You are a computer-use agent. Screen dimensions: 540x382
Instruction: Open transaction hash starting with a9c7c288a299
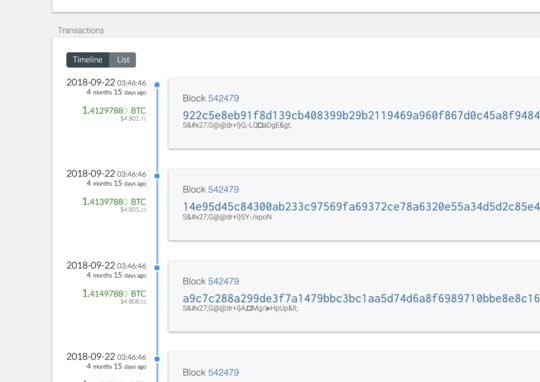(x=361, y=298)
